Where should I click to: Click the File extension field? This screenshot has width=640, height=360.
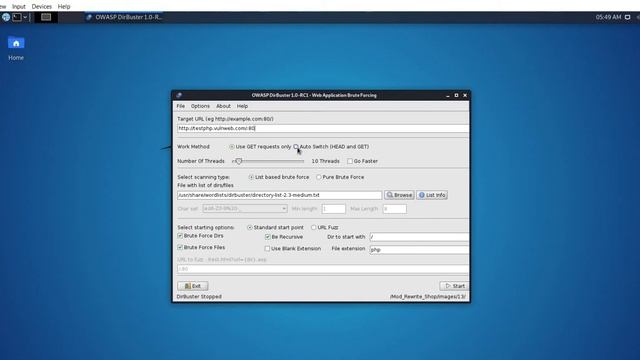click(x=419, y=249)
